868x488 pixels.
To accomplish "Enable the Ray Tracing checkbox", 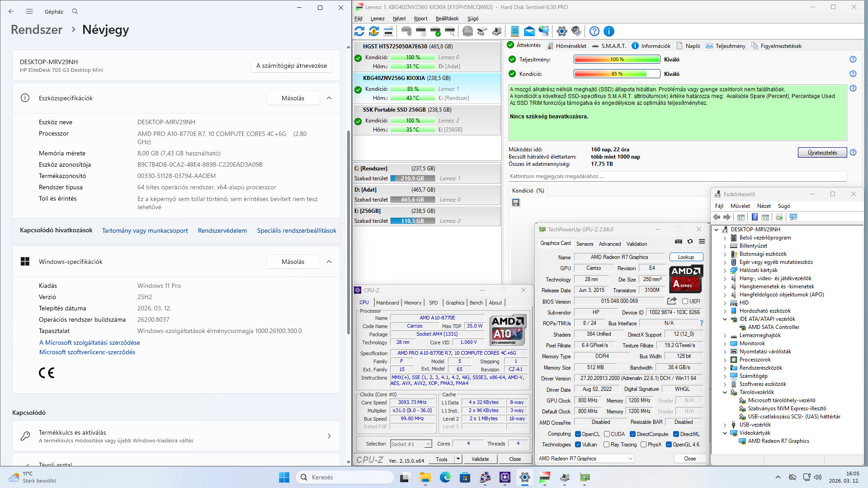I will coord(606,445).
